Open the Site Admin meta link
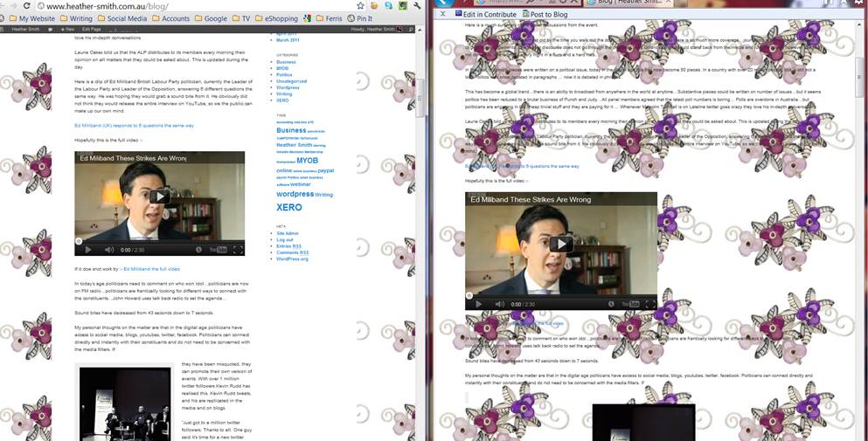868x441 pixels. (288, 233)
